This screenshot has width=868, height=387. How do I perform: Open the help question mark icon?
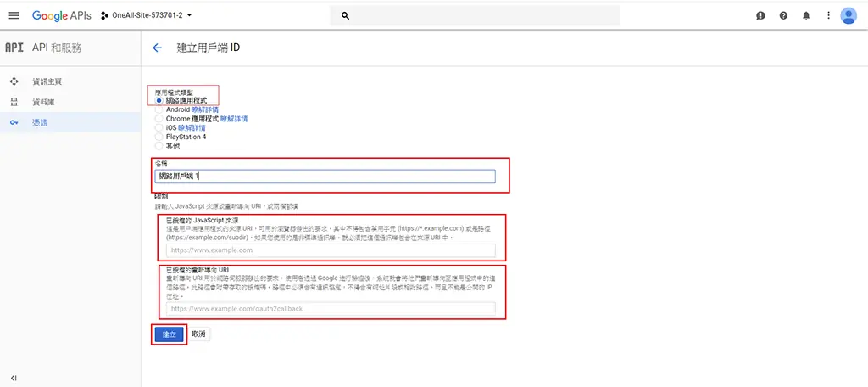[x=783, y=16]
